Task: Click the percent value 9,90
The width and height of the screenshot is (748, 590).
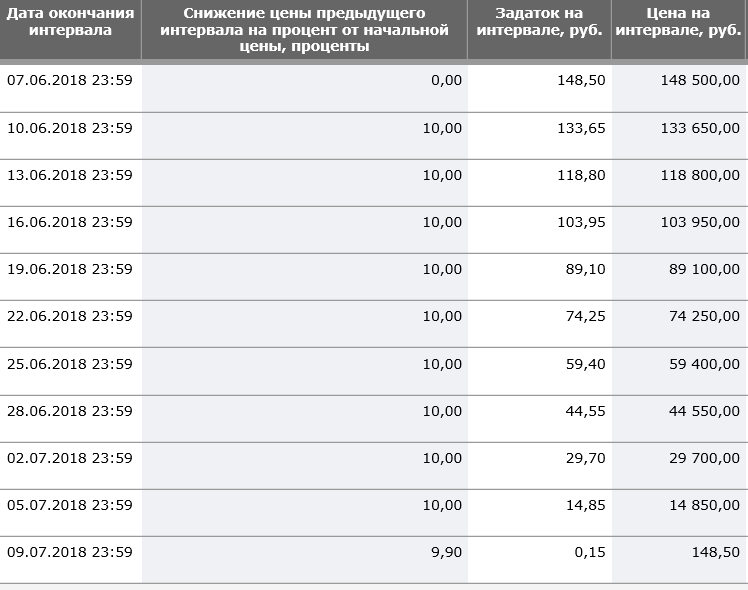Action: click(446, 552)
